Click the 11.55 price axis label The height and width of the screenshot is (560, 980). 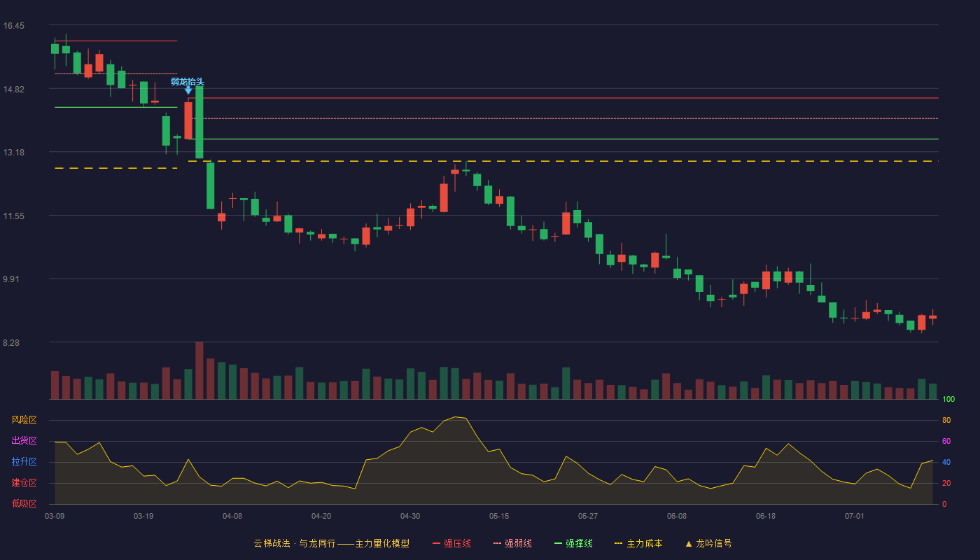pyautogui.click(x=13, y=216)
